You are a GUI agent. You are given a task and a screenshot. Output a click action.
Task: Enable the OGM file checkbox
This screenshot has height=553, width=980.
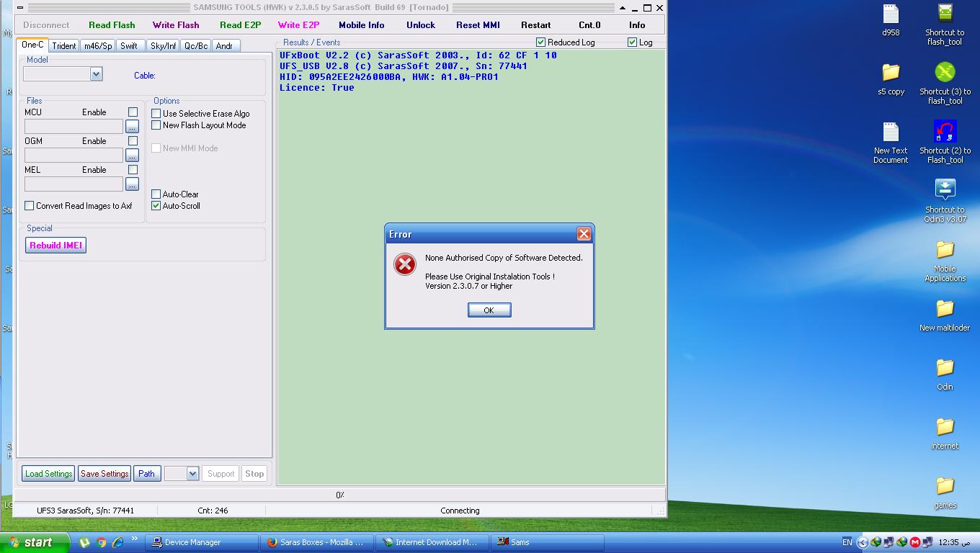tap(133, 141)
